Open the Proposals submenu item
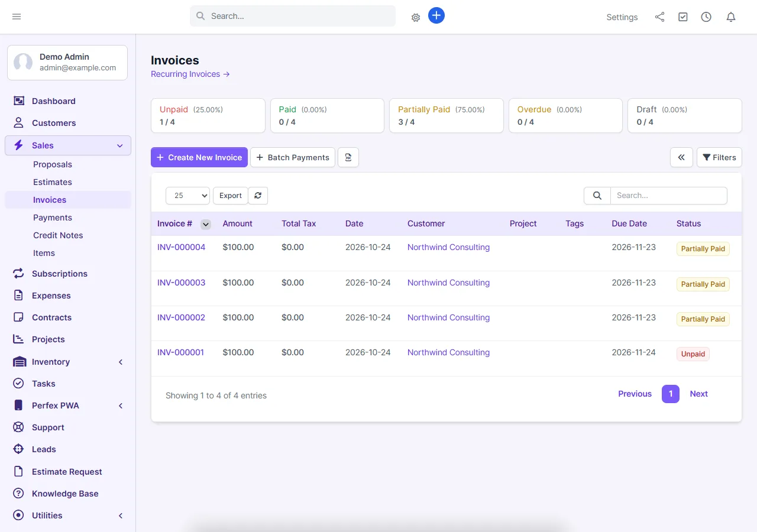Viewport: 757px width, 532px height. pyautogui.click(x=53, y=164)
